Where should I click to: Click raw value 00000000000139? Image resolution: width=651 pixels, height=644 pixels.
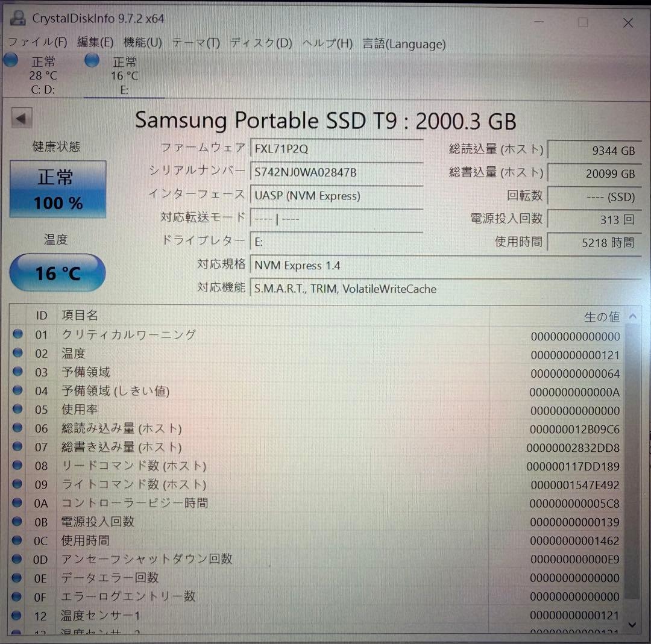(x=574, y=522)
